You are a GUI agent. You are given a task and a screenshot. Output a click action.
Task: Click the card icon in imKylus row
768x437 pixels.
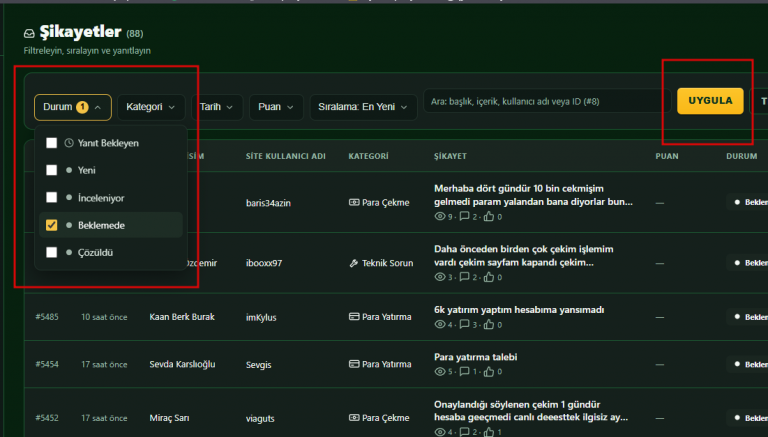coord(354,316)
